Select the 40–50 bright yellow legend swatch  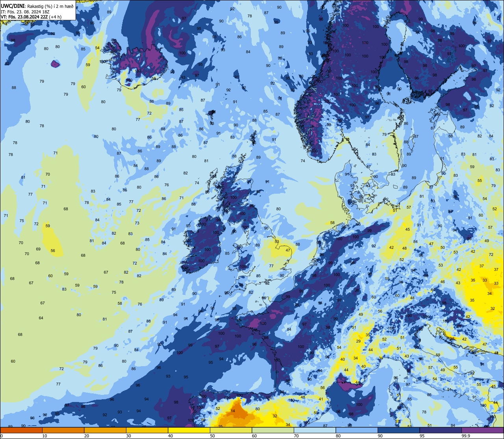(x=189, y=430)
